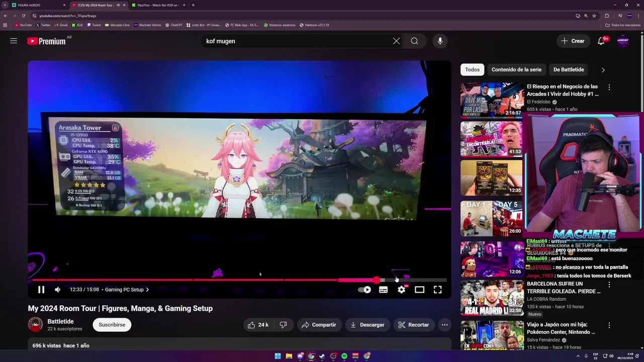Open Windows Start menu
Viewport: 644px width, 362px height.
click(278, 356)
